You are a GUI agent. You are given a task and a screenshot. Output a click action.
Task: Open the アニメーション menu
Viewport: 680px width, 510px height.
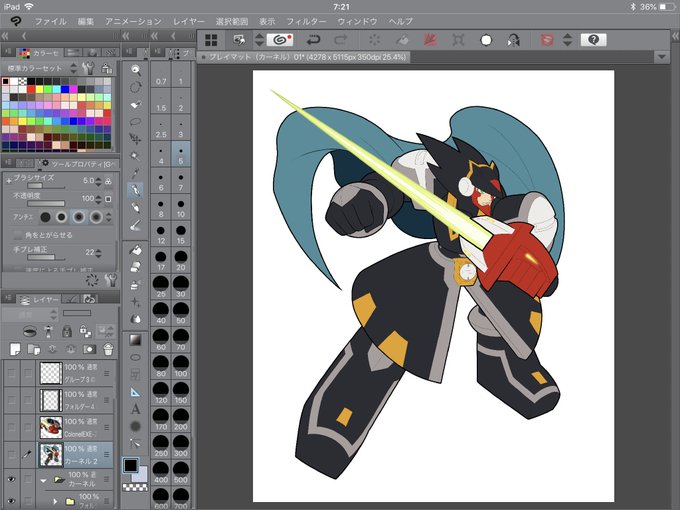pos(133,21)
